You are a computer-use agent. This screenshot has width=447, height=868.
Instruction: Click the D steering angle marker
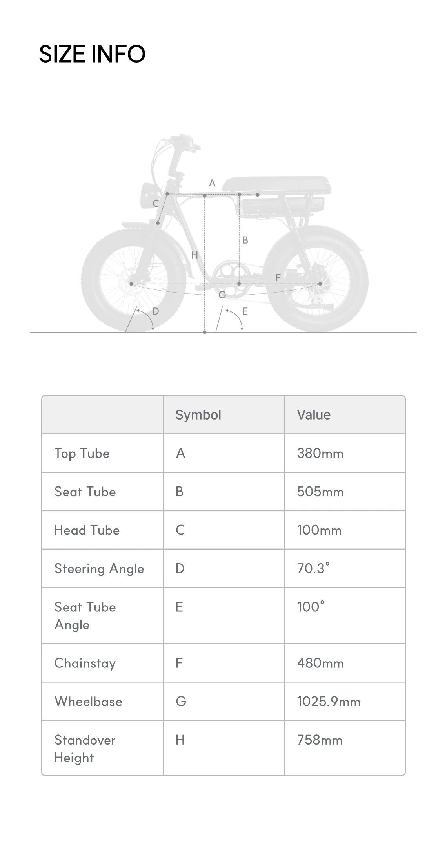[156, 311]
